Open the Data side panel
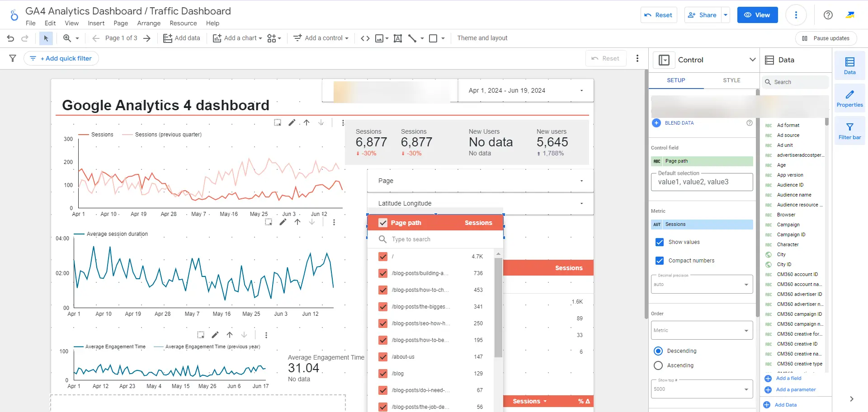Viewport: 868px width, 412px height. click(850, 66)
